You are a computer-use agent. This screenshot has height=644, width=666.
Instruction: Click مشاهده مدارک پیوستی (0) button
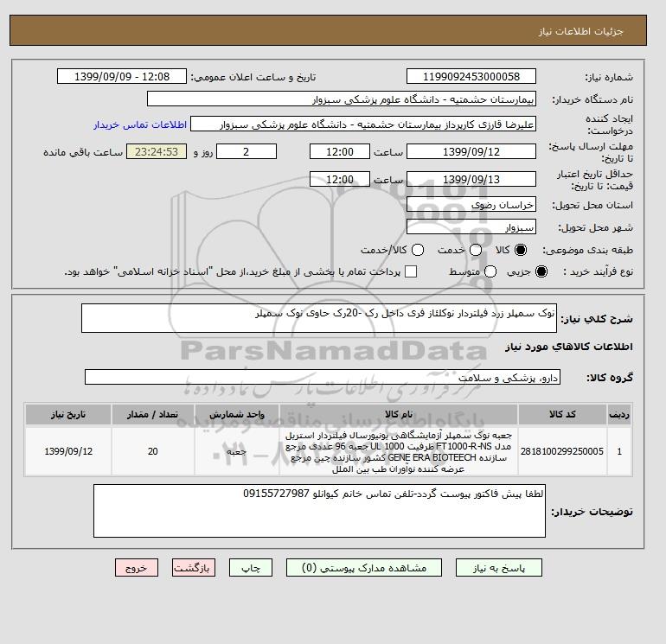pyautogui.click(x=364, y=568)
